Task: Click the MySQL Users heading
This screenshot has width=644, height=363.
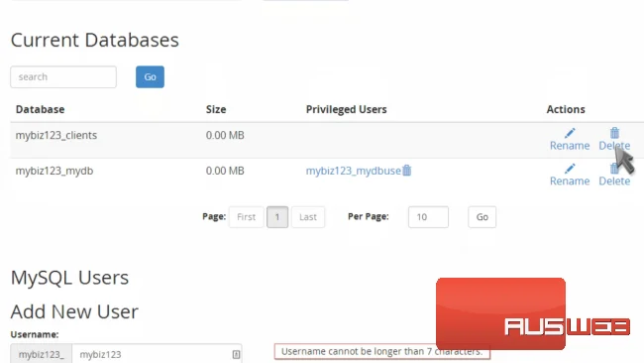Action: [69, 278]
